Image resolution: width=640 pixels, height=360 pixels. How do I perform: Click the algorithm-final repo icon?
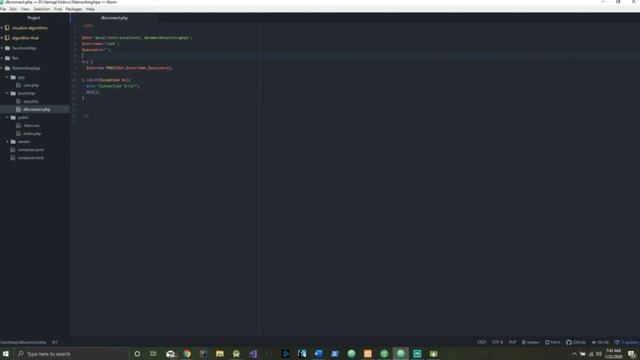click(x=7, y=38)
